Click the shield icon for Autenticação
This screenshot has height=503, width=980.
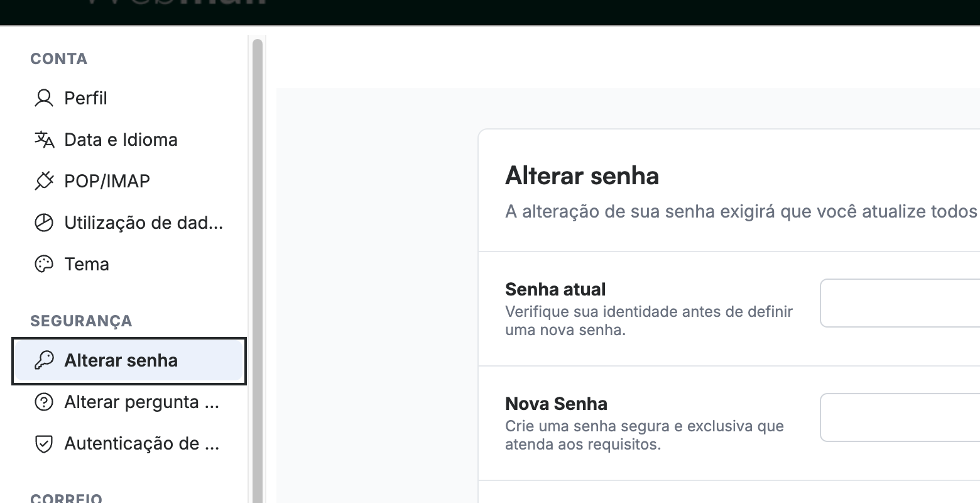click(x=44, y=443)
